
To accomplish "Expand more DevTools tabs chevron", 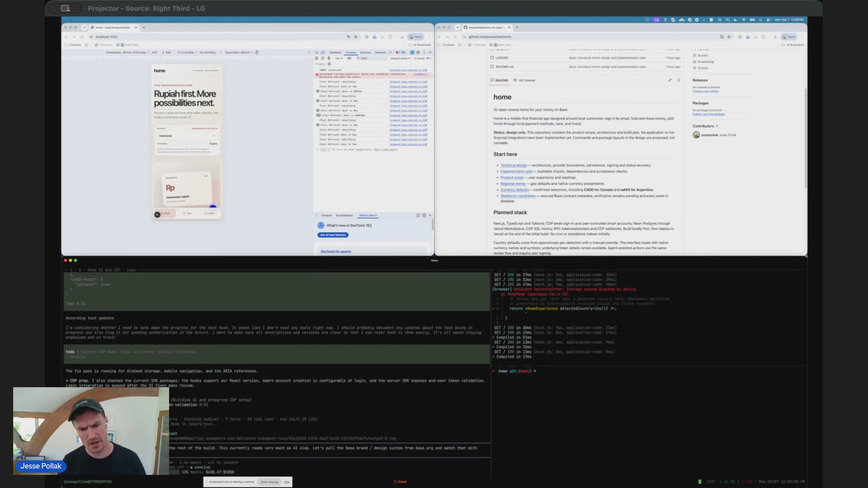I will (390, 52).
